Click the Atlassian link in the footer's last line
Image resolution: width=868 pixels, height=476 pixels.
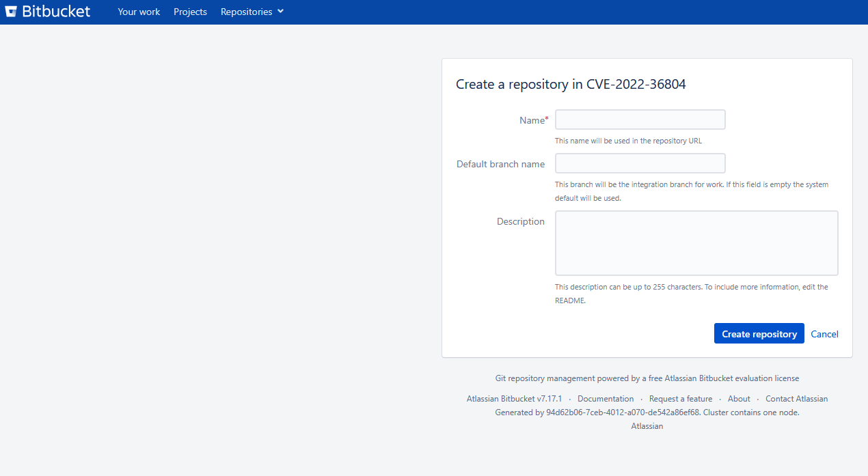[x=647, y=426]
